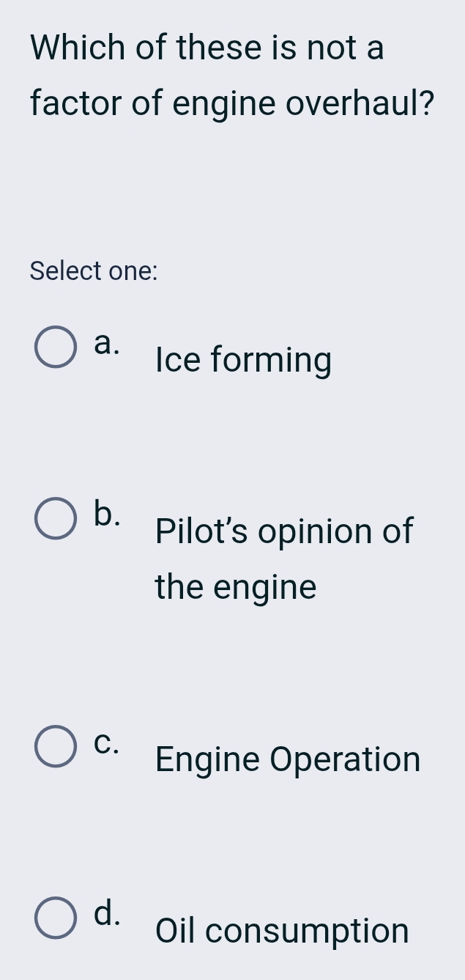Image resolution: width=465 pixels, height=980 pixels.
Task: Click the word "forming" in option a
Action: (271, 361)
